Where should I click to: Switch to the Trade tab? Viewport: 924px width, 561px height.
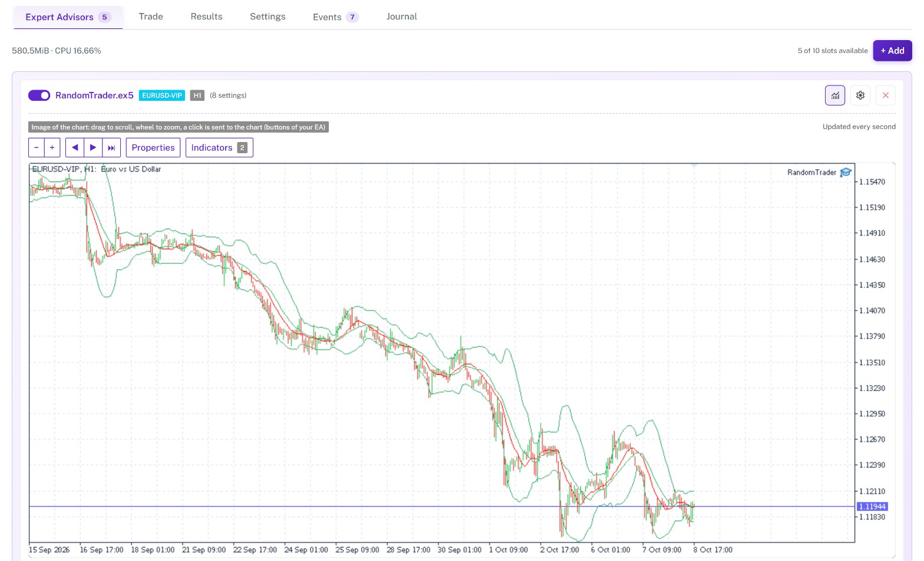pos(151,16)
